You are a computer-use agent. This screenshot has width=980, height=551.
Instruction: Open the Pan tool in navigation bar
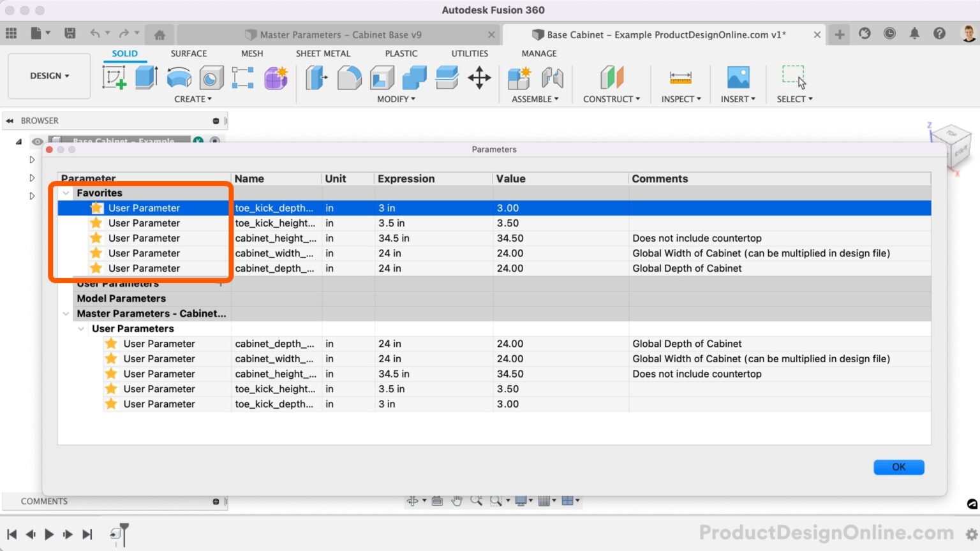(x=457, y=501)
